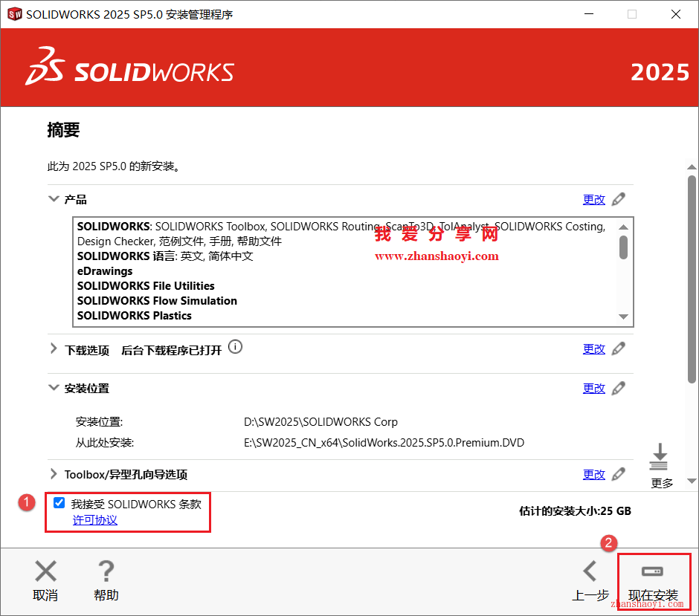Click 此为 2025 SP5.0 的新安装 text
Screen dimensions: 699x616
click(x=114, y=166)
